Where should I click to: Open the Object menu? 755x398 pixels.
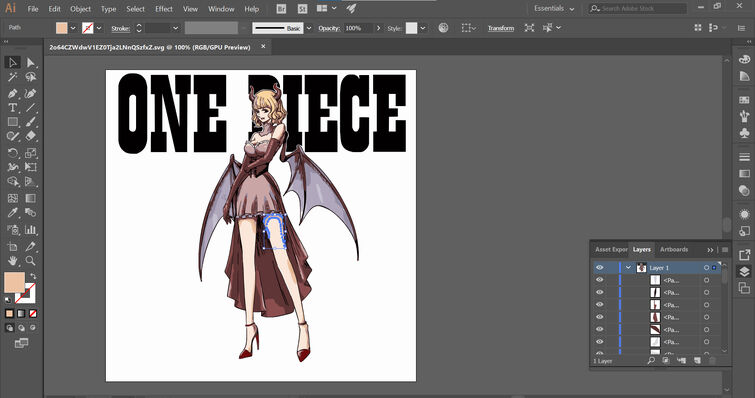pos(80,9)
